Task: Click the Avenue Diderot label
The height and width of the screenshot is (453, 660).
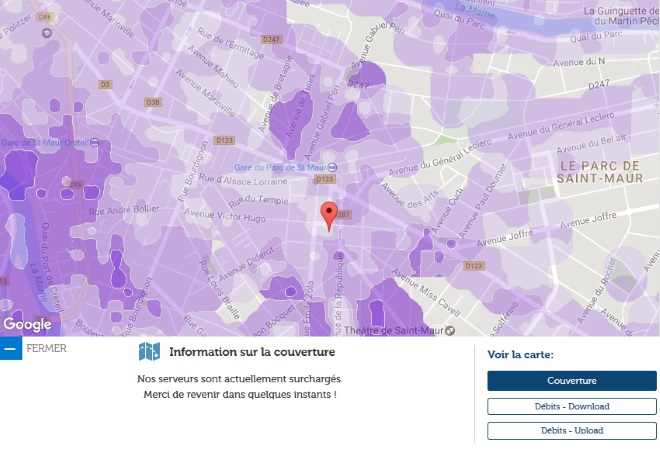Action: (246, 264)
